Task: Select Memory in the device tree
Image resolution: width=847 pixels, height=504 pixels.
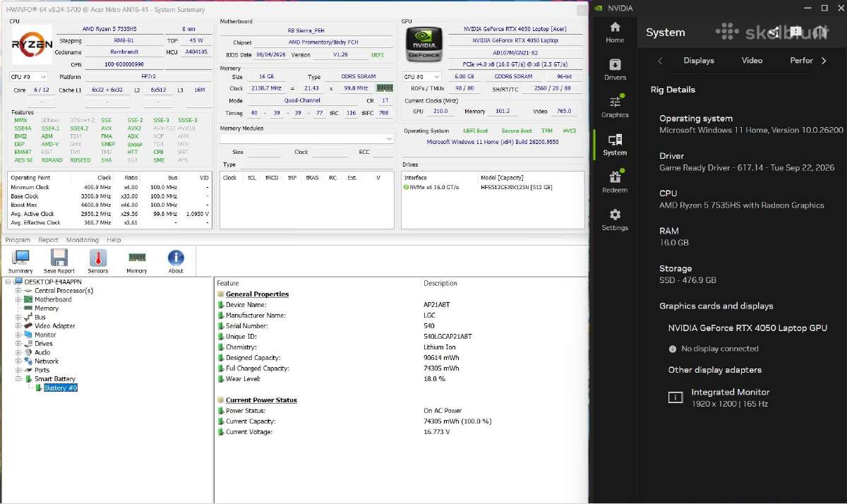Action: point(47,308)
